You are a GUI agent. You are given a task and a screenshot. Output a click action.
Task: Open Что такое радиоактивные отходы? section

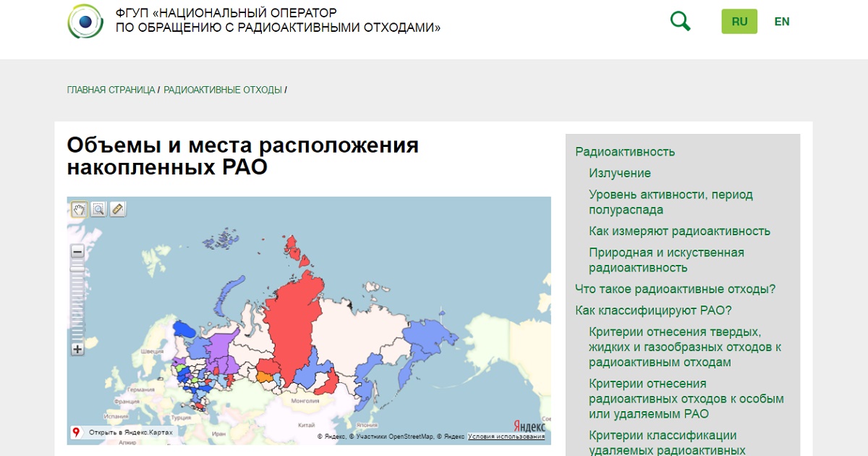click(x=675, y=289)
